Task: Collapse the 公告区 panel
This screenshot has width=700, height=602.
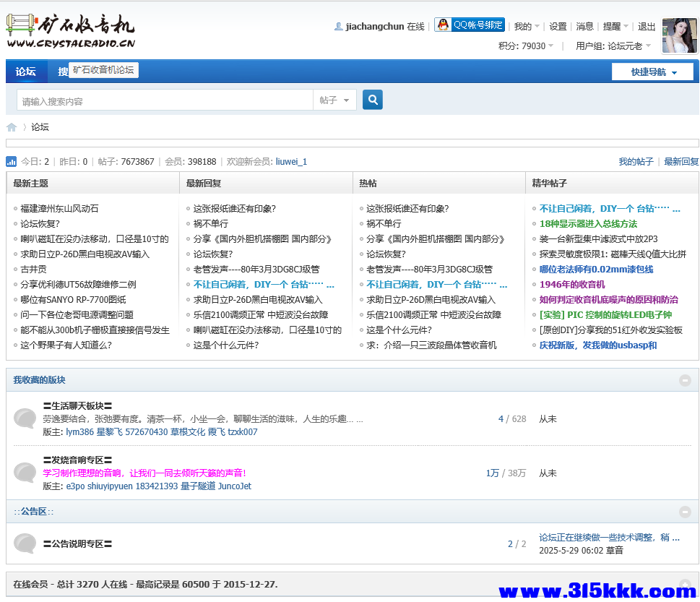Action: click(685, 511)
